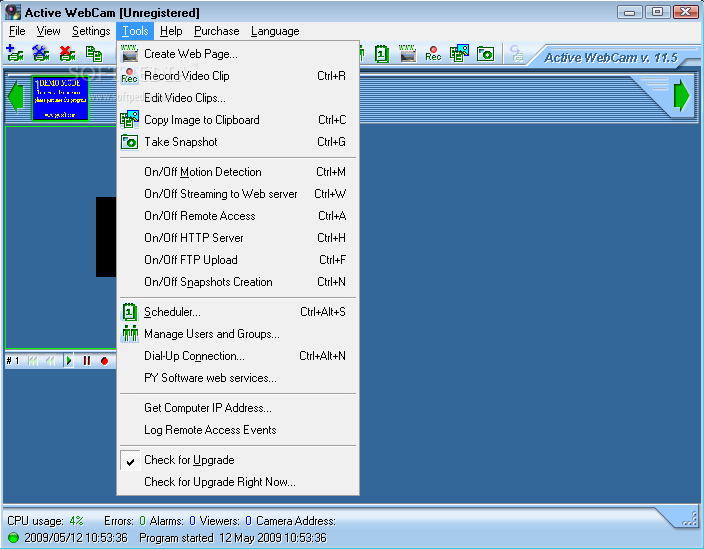Screen dimensions: 704x549
Task: Toggle On/Off Motion Detection
Action: pos(238,172)
